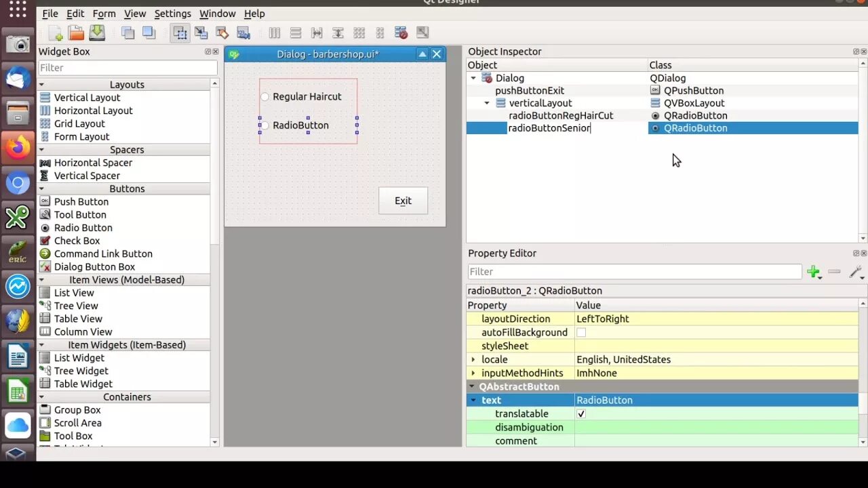Collapse the Buttons category in Widget Box
868x488 pixels.
(x=41, y=189)
